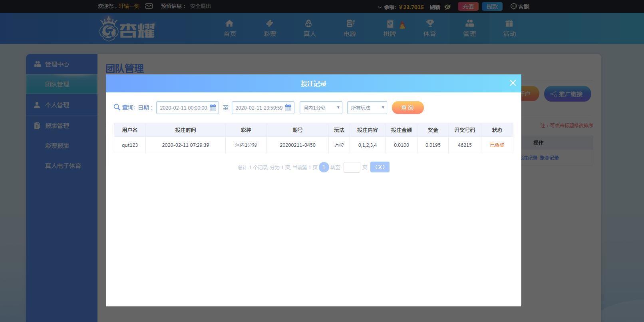644x322 pixels.
Task: Click the 已派奖 status cell
Action: [x=497, y=145]
